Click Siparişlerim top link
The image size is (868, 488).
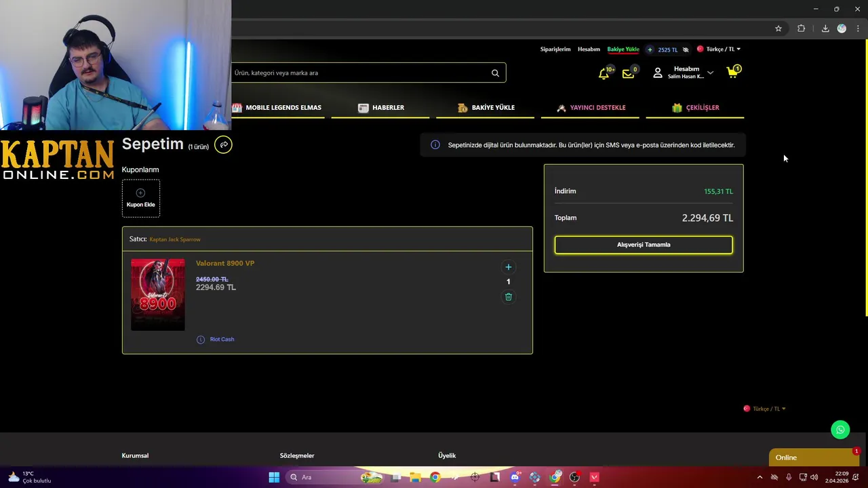(555, 49)
